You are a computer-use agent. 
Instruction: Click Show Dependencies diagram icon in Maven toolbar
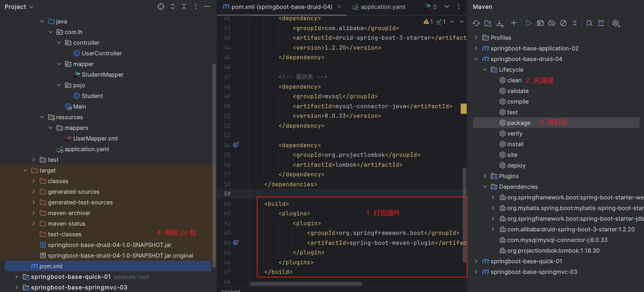[x=601, y=23]
